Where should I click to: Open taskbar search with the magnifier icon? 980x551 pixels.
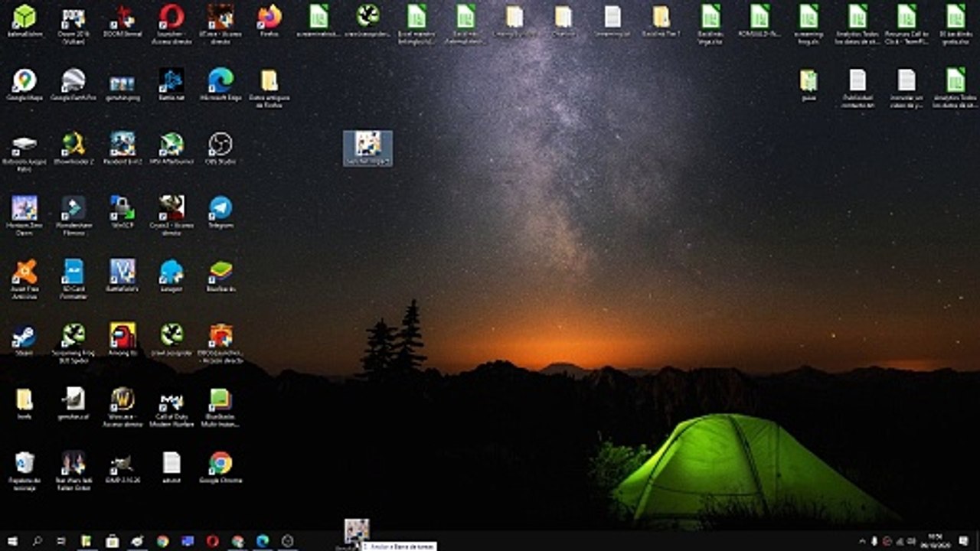pos(37,541)
